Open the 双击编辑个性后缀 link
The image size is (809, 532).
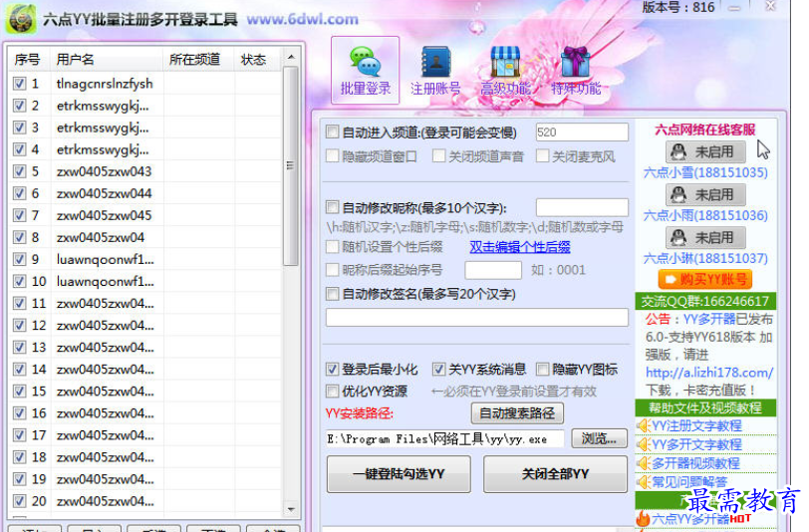(x=519, y=247)
